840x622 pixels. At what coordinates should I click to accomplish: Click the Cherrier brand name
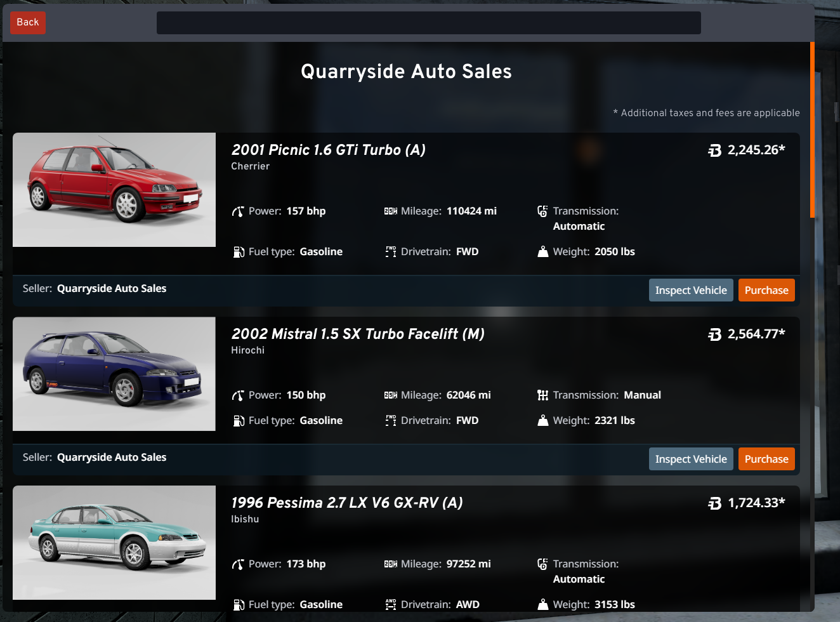[x=251, y=166]
